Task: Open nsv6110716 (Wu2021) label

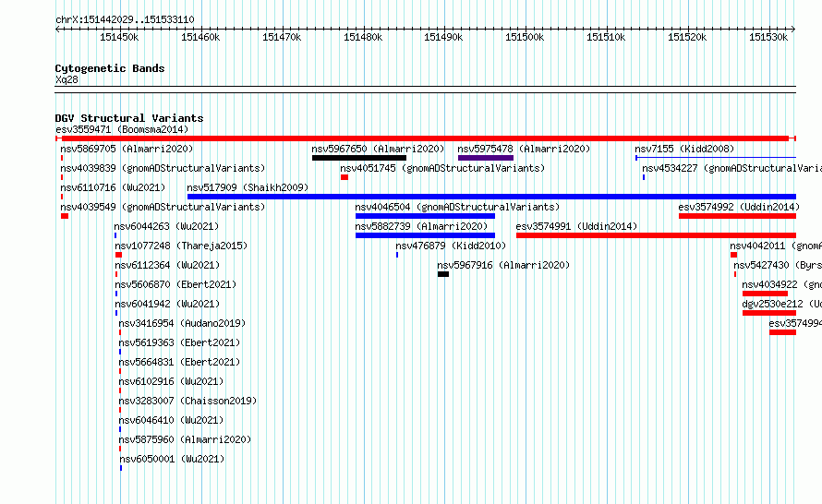Action: [113, 187]
